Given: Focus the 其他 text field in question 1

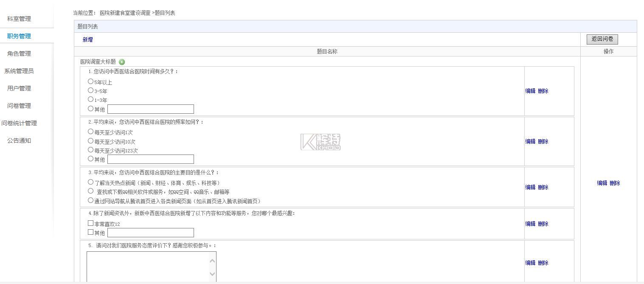Looking at the screenshot, I should tap(151, 109).
